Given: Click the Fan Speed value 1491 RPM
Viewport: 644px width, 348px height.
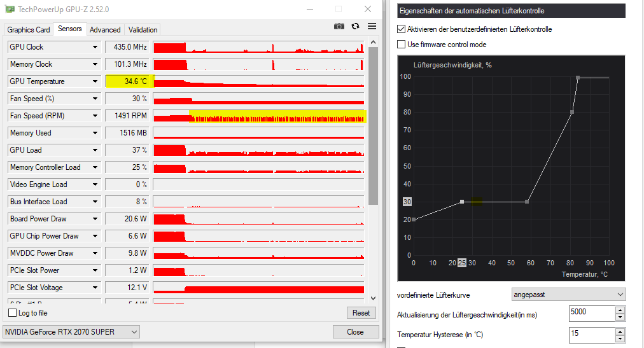Looking at the screenshot, I should click(x=128, y=116).
